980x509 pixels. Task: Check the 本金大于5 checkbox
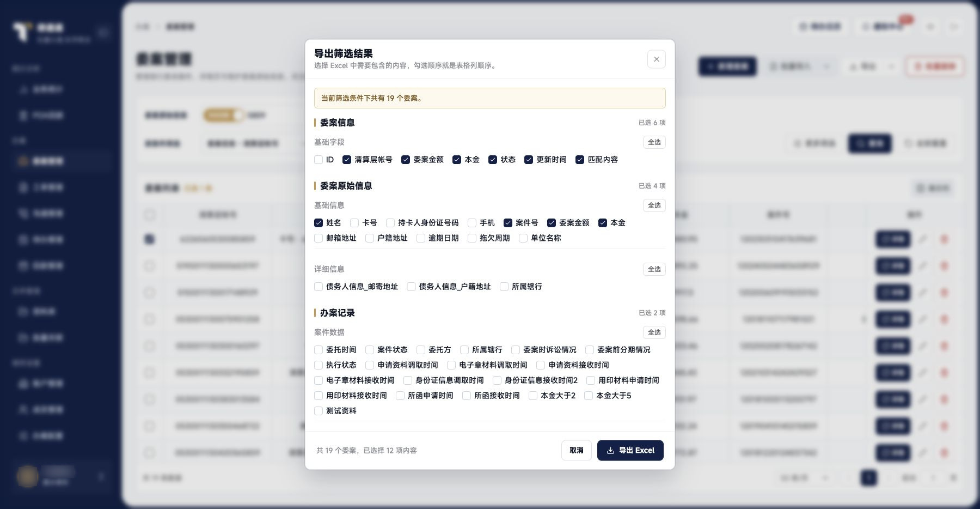tap(589, 396)
